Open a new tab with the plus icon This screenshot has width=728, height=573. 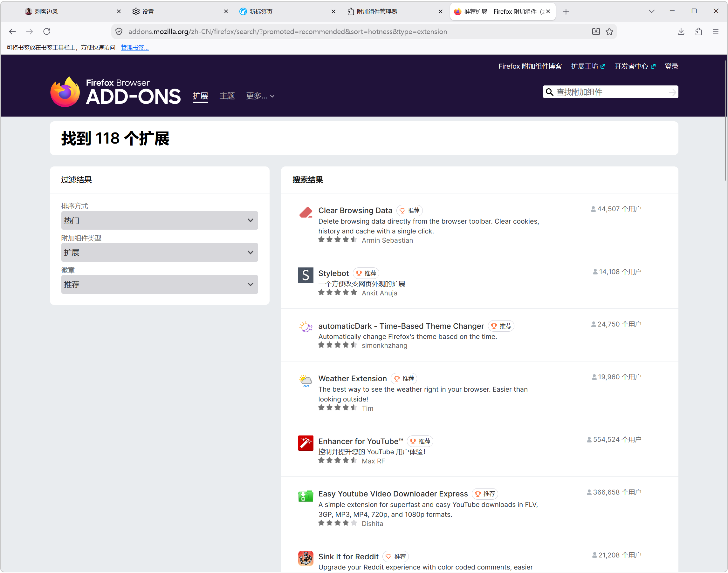(x=566, y=12)
